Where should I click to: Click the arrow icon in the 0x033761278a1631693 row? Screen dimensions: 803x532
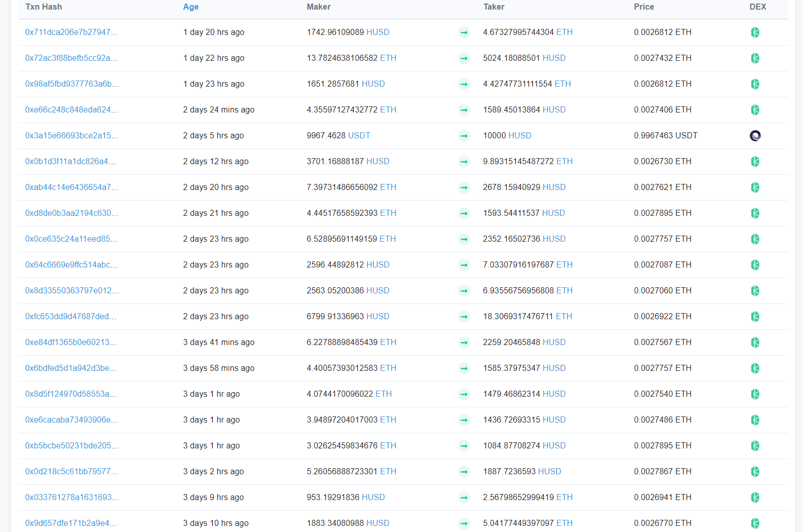464,498
